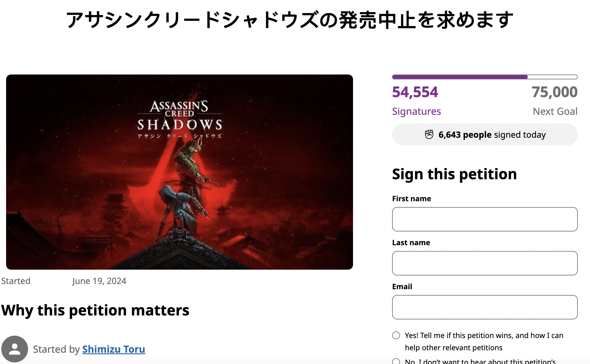Click the Japanese petition title heading

290,20
